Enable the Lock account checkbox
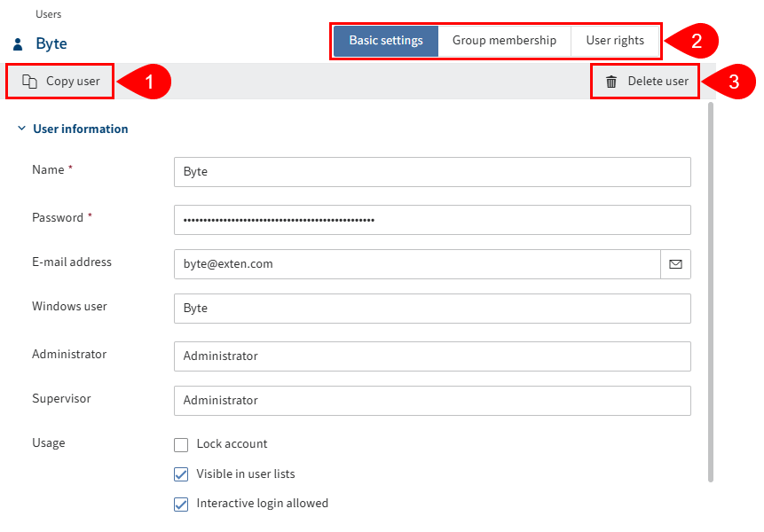 pos(181,444)
